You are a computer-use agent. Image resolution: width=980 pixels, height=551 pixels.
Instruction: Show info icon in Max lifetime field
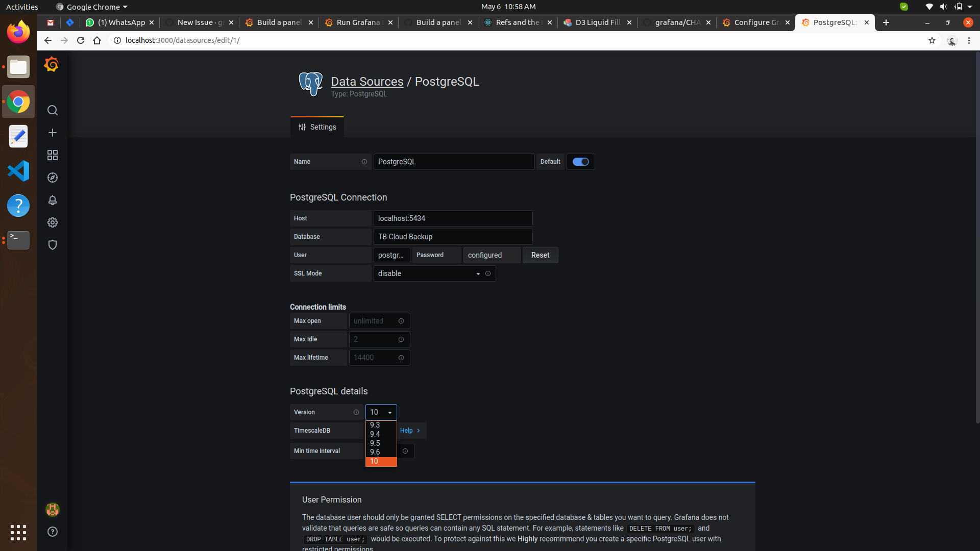(x=401, y=358)
